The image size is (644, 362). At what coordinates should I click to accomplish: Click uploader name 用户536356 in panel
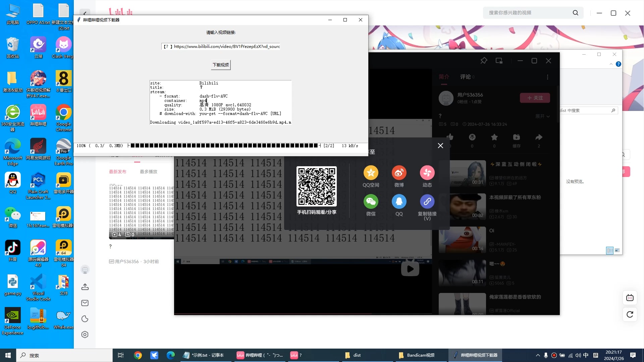click(x=470, y=95)
